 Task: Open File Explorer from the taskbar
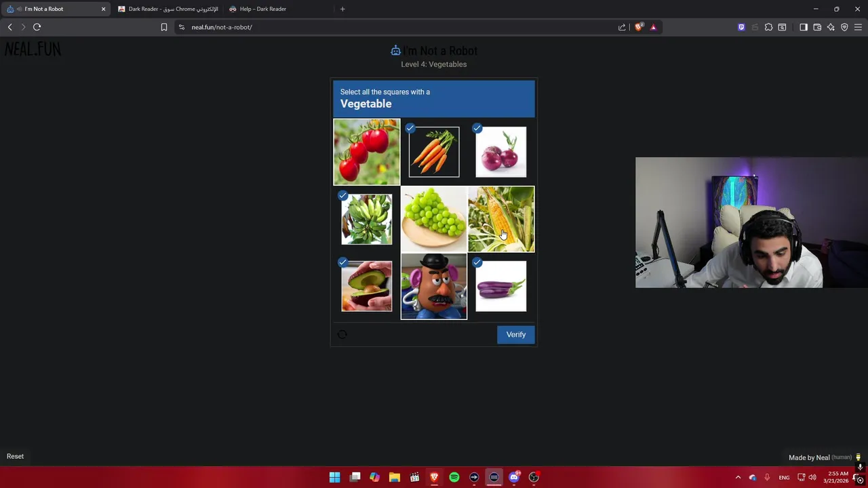[395, 477]
